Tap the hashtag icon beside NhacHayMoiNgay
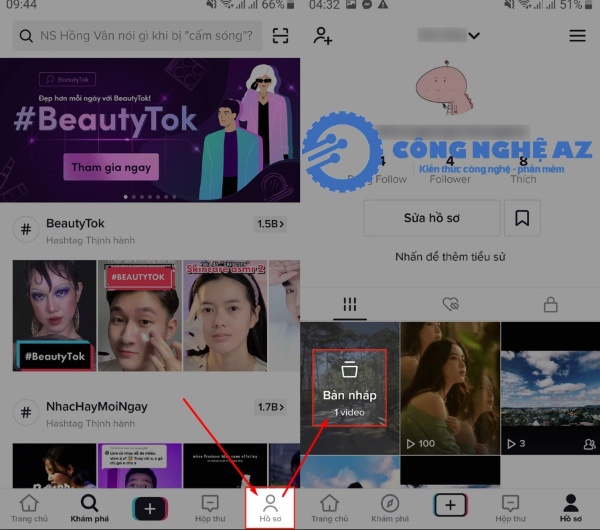This screenshot has width=600, height=530. click(x=26, y=413)
